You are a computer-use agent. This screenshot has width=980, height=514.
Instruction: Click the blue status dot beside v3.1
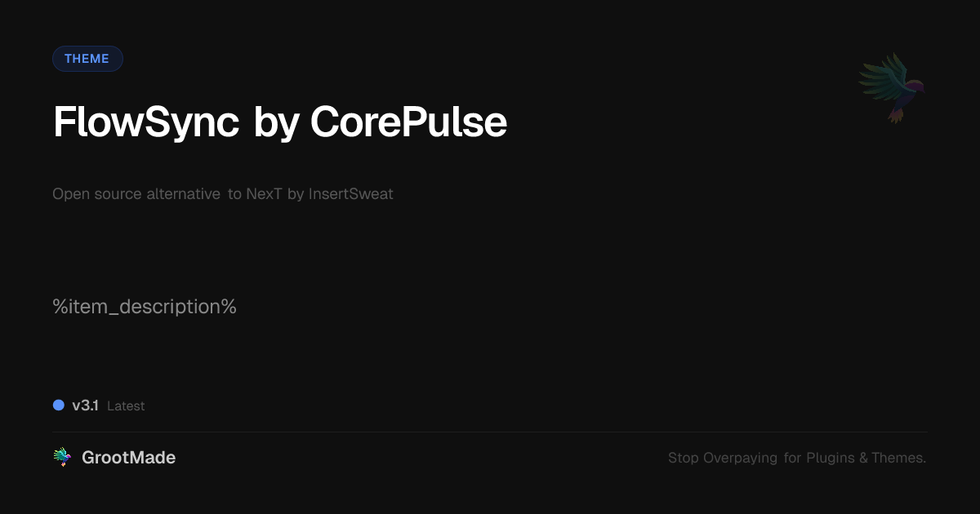click(x=59, y=405)
